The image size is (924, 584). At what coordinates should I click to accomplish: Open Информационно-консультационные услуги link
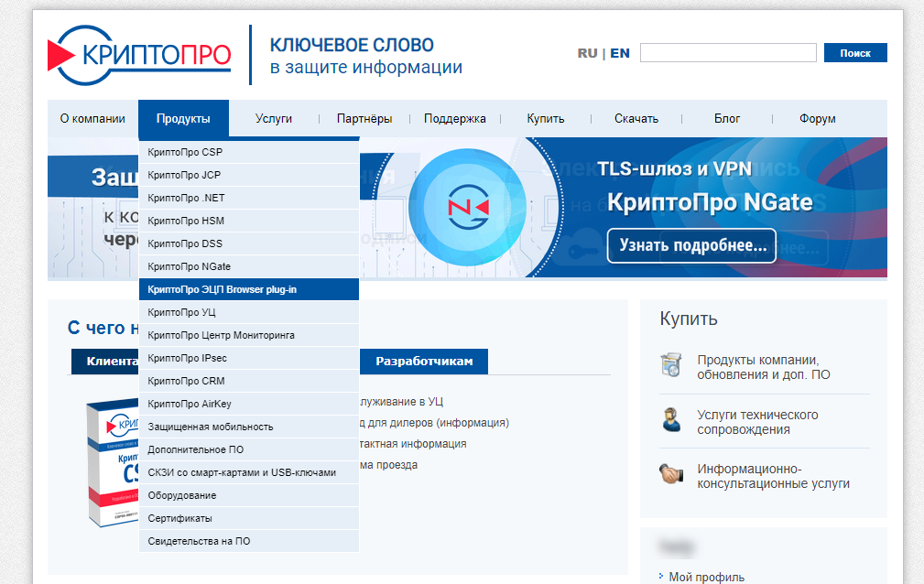click(773, 476)
